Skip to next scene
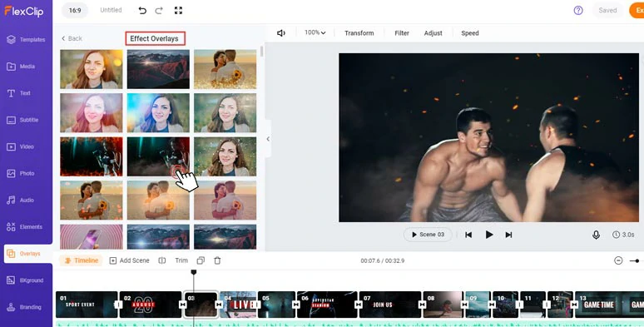Viewport: 644px width, 327px height. point(508,235)
